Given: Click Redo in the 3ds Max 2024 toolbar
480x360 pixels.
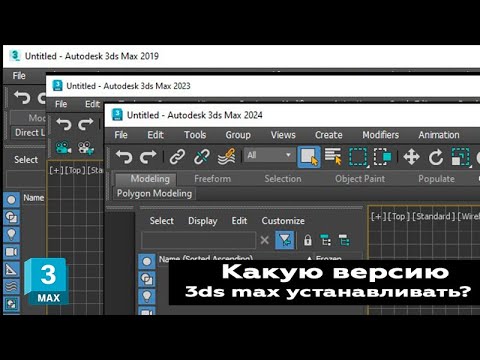Looking at the screenshot, I should click(x=148, y=157).
